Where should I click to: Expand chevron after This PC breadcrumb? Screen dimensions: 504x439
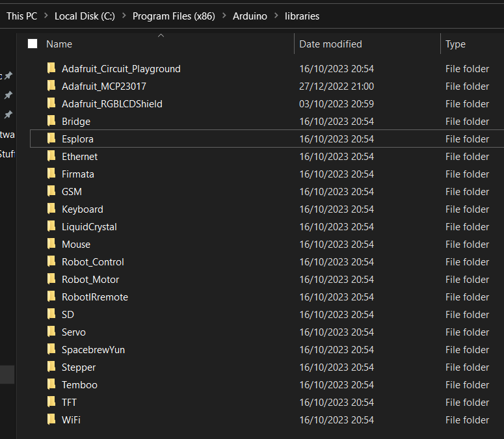[x=46, y=16]
